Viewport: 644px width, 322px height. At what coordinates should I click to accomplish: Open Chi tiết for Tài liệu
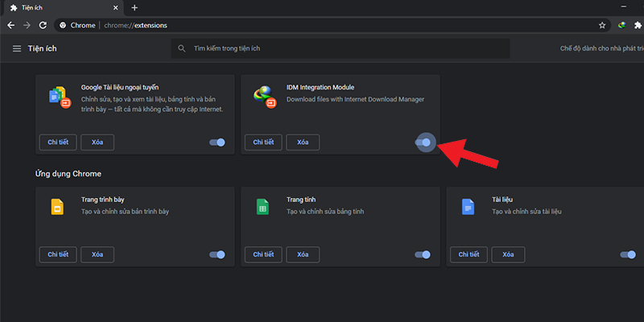pos(469,254)
